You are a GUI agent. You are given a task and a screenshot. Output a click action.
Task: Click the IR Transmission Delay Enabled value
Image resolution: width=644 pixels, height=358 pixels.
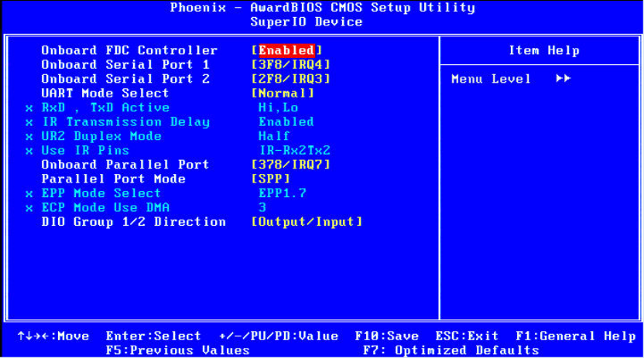coord(286,122)
